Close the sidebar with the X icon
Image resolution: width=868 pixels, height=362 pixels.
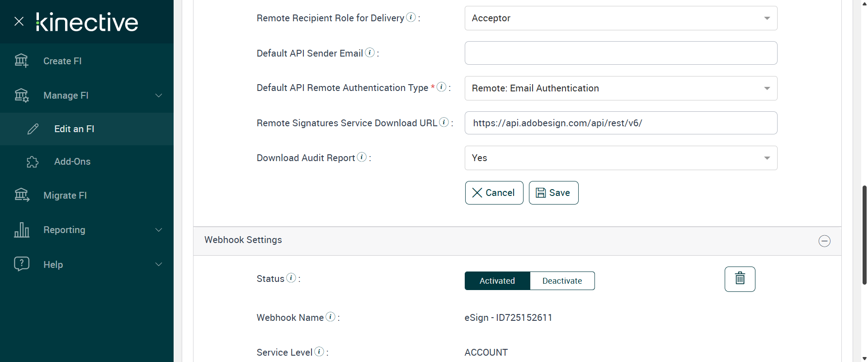point(19,21)
